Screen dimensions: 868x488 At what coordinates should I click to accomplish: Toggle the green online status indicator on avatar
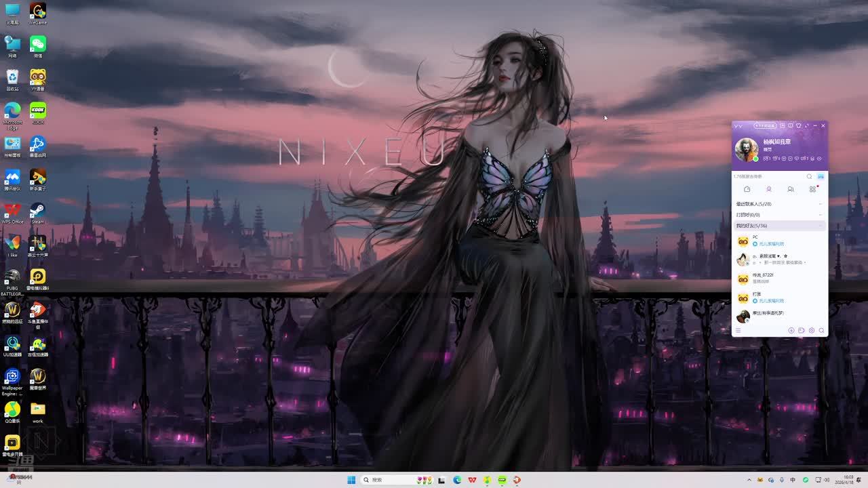pos(755,159)
